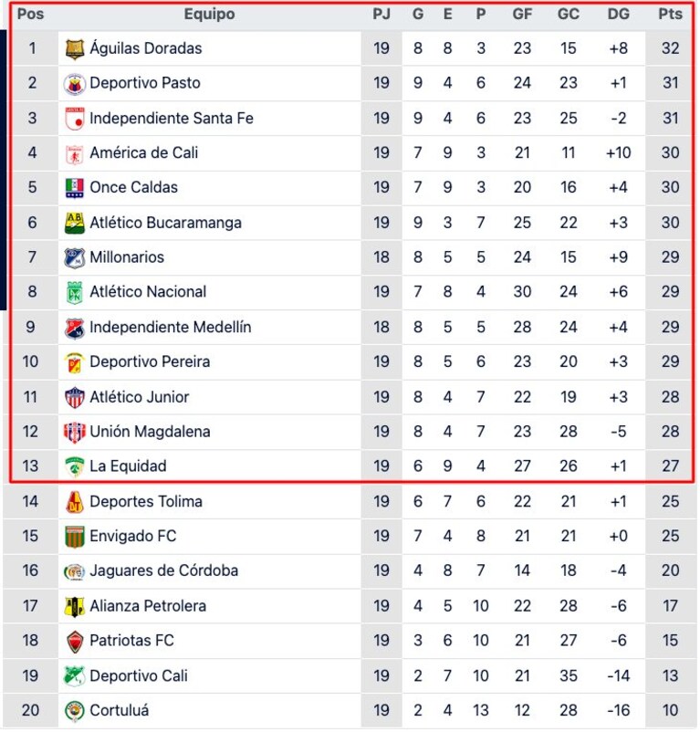Click the Águilas Doradas team crest
Image resolution: width=700 pixels, height=732 pixels.
75,49
